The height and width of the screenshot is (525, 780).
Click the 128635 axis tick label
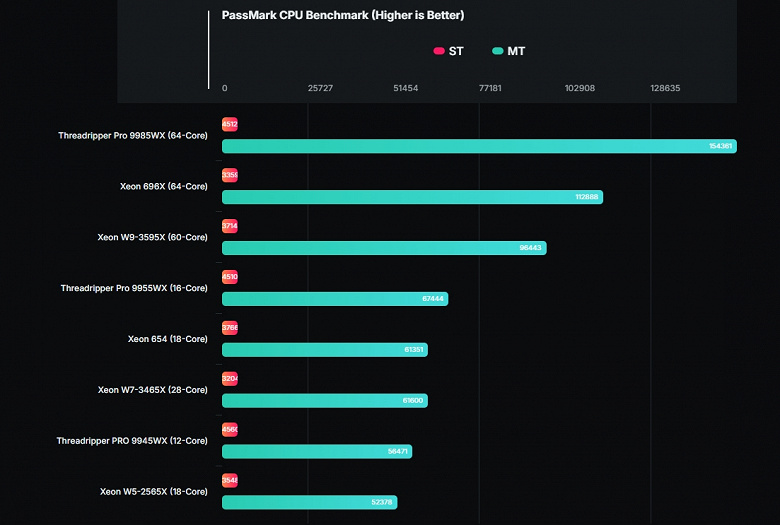(665, 88)
